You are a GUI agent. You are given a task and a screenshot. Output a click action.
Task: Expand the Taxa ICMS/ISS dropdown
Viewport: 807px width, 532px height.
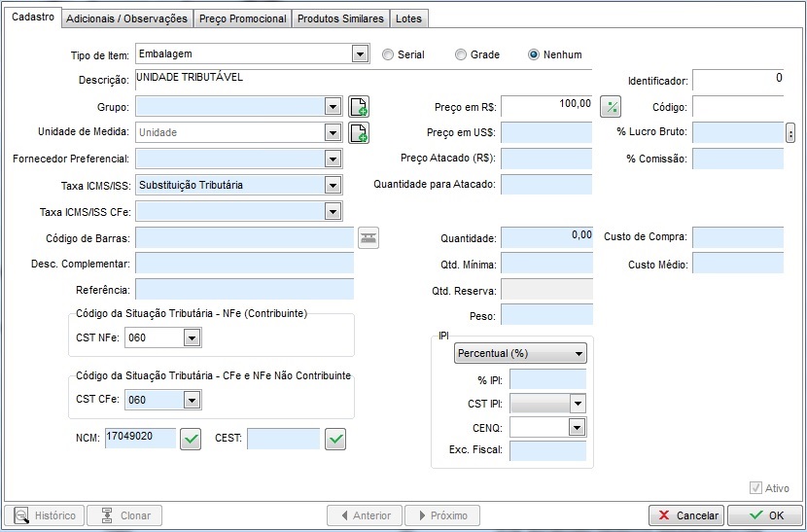click(333, 185)
